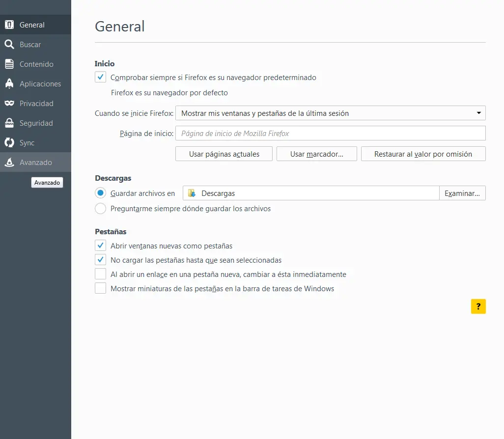Click the Avanzado wizard hat icon
Viewport: 504px width, 439px height.
[9, 162]
